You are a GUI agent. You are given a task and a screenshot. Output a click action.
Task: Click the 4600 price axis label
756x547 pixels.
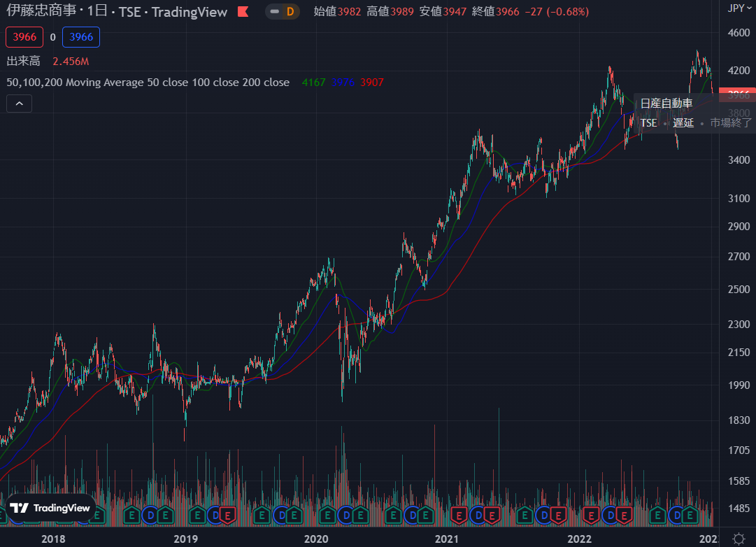point(739,33)
